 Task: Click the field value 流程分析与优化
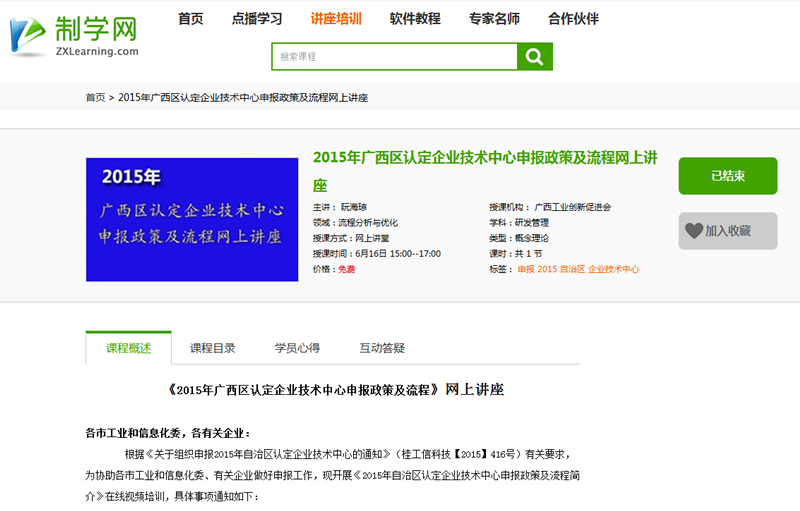tap(368, 223)
